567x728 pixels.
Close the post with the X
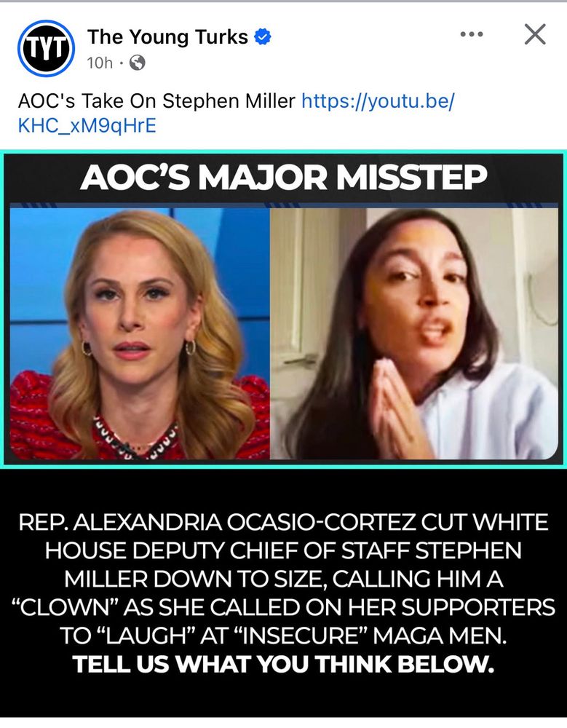click(x=535, y=34)
